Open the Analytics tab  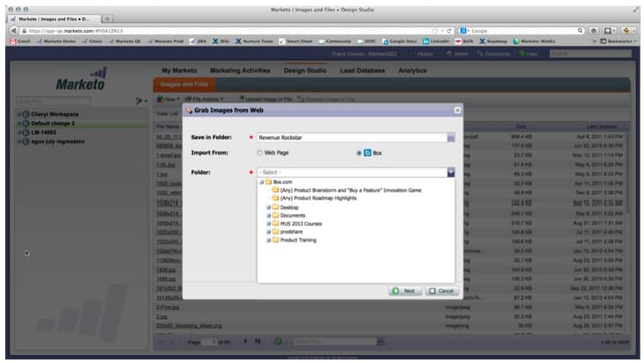pyautogui.click(x=412, y=70)
